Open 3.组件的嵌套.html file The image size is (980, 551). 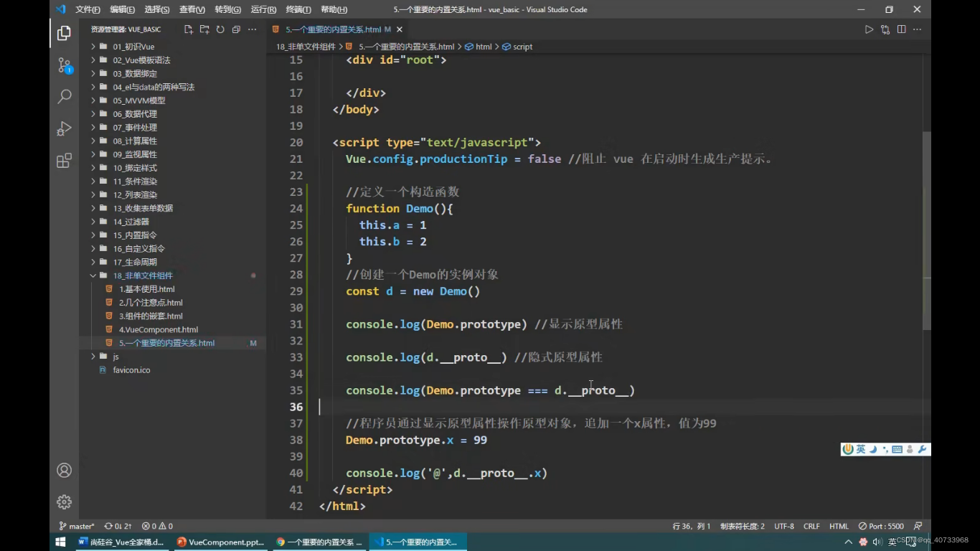click(x=172, y=316)
